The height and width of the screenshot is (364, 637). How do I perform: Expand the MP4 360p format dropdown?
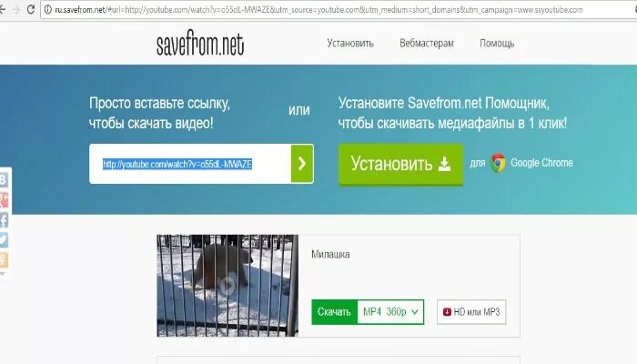coord(390,312)
